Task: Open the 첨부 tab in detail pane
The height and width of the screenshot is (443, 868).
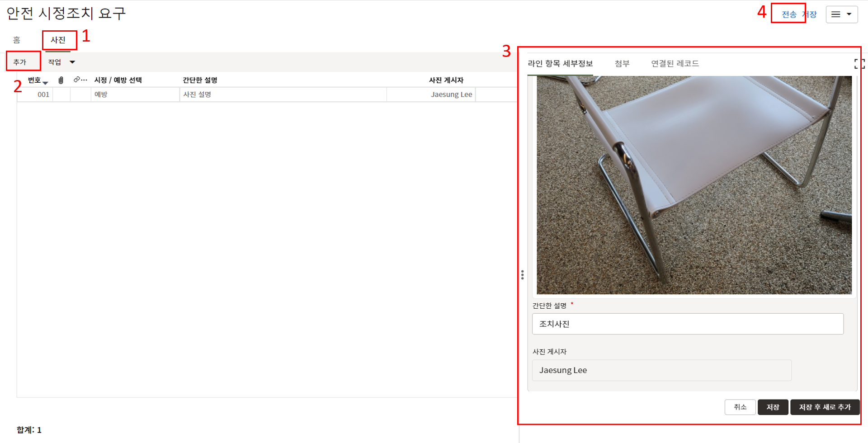Action: pos(622,64)
